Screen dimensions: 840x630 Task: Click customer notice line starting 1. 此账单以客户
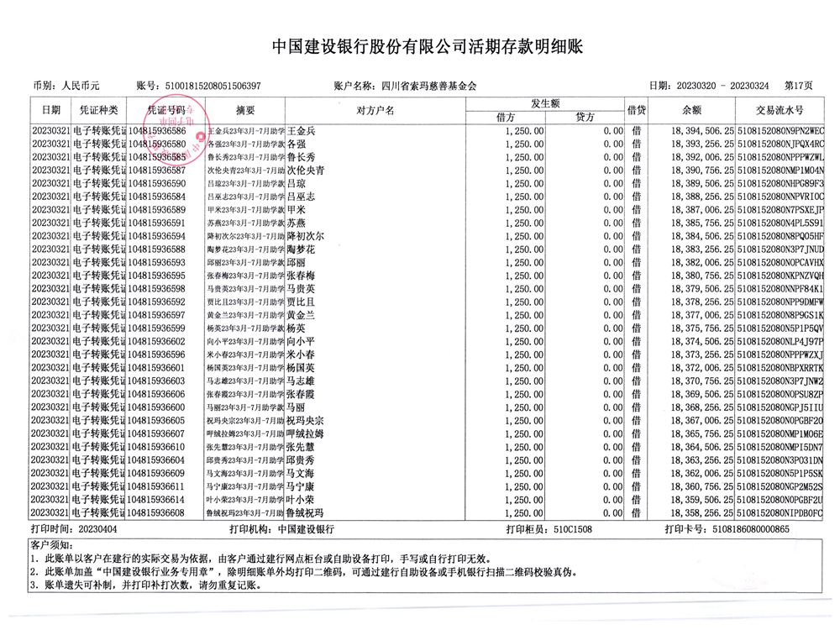(260, 559)
